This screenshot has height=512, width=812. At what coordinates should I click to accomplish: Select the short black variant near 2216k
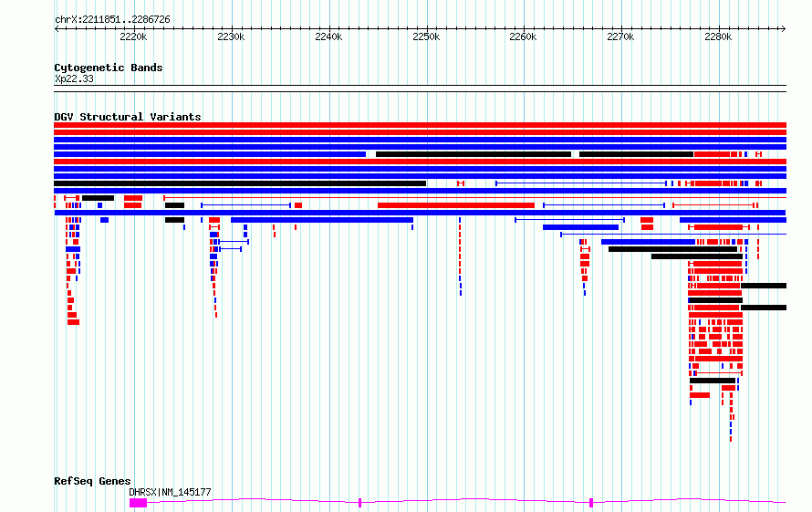tap(98, 198)
